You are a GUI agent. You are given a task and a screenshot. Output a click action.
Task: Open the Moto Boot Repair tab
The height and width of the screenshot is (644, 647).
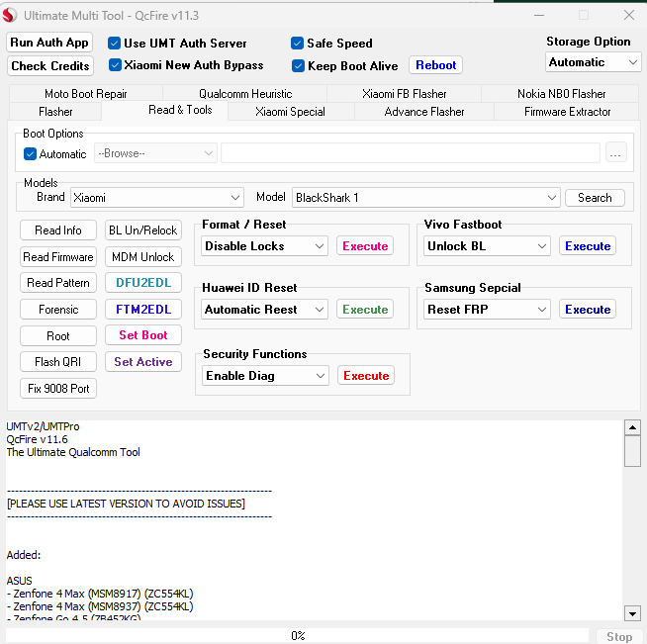pos(86,94)
